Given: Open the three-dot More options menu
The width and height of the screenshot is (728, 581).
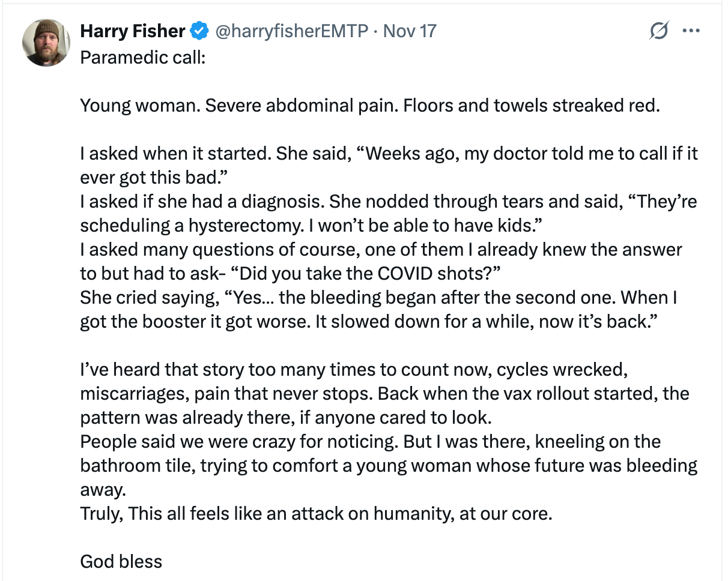Looking at the screenshot, I should pyautogui.click(x=691, y=30).
